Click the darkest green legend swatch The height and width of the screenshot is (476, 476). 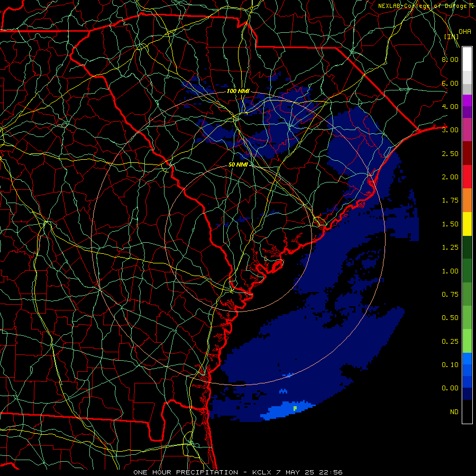tap(467, 247)
